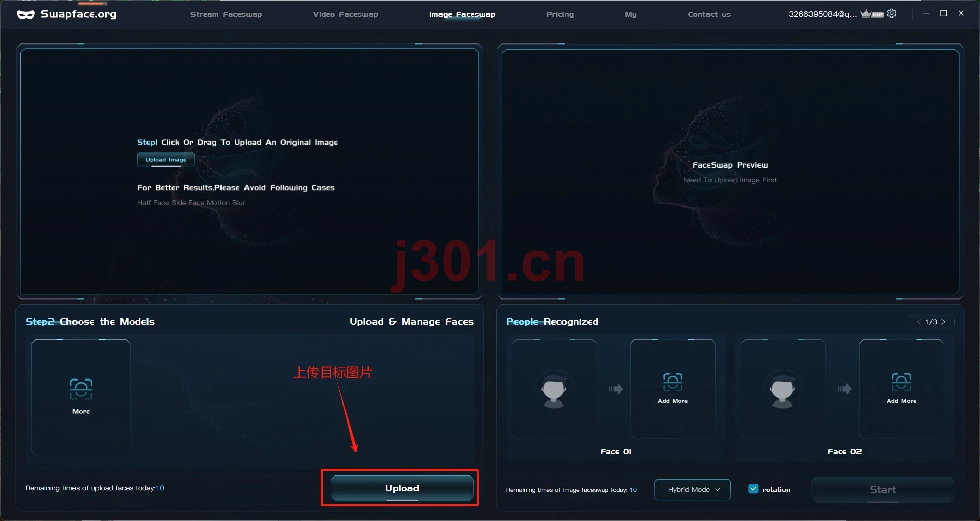
Task: Click 'Half Face Side Face Motion Blur' text
Action: (x=191, y=203)
